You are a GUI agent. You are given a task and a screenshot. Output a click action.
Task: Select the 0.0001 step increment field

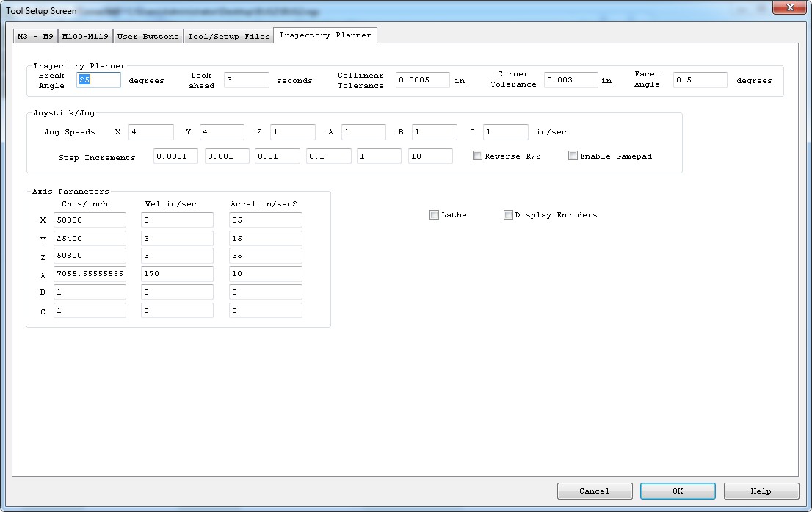pos(175,156)
